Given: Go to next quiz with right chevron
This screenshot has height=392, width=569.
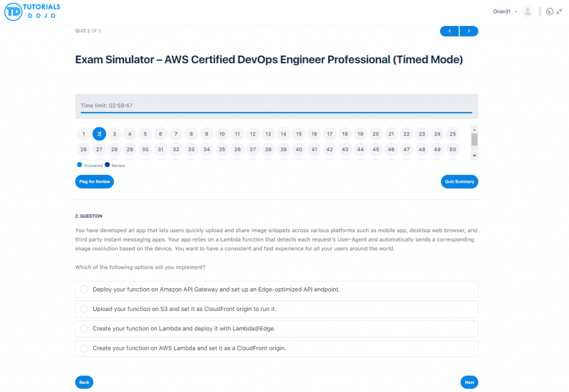Looking at the screenshot, I should click(x=468, y=31).
